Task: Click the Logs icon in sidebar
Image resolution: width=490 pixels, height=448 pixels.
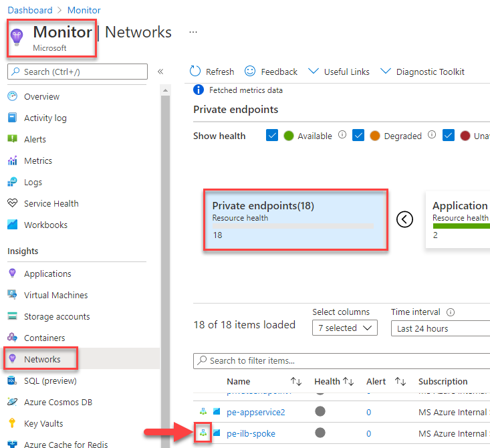Action: click(x=13, y=182)
